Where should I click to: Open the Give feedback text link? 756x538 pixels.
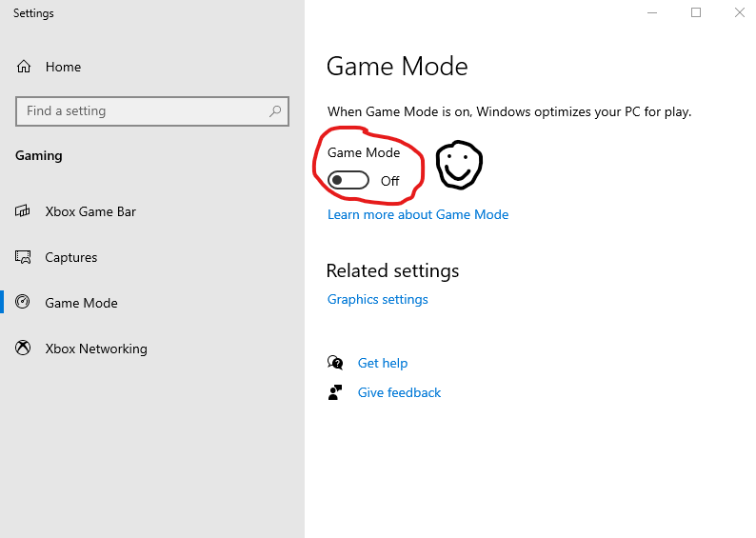click(x=400, y=392)
